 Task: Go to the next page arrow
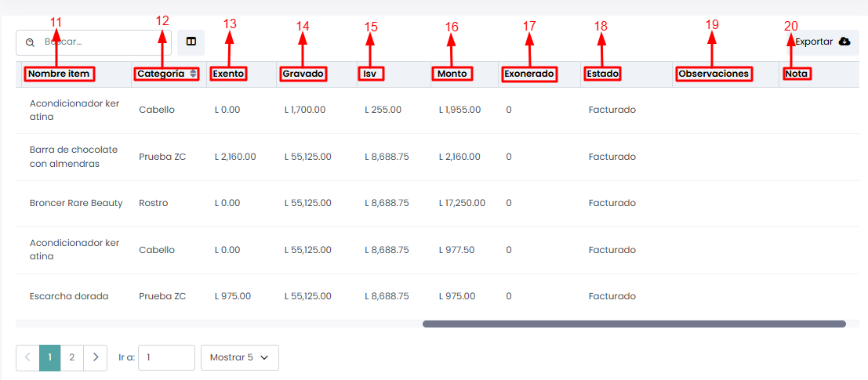tap(95, 357)
